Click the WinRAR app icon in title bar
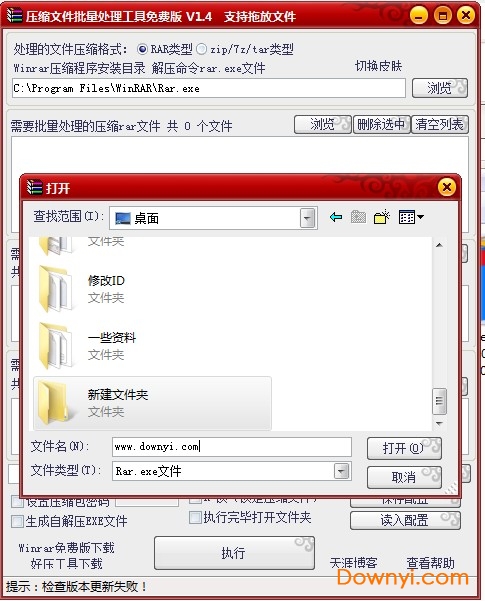485x601 pixels. 15,15
